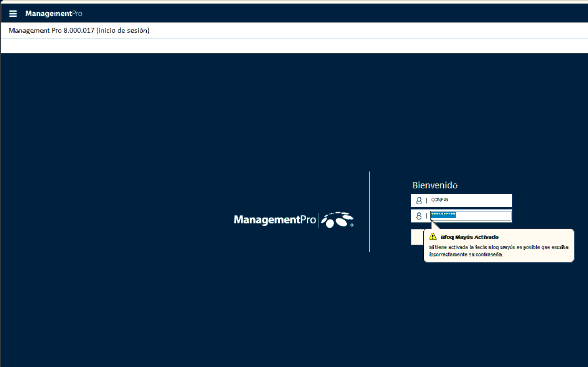Click the Bienvenido heading
This screenshot has width=588, height=367.
point(435,185)
